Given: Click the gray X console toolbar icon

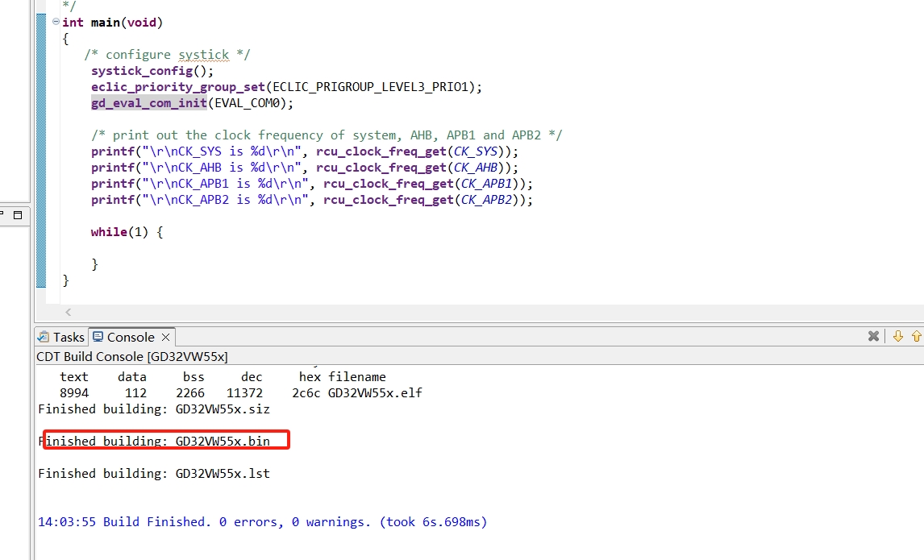Looking at the screenshot, I should tap(873, 336).
